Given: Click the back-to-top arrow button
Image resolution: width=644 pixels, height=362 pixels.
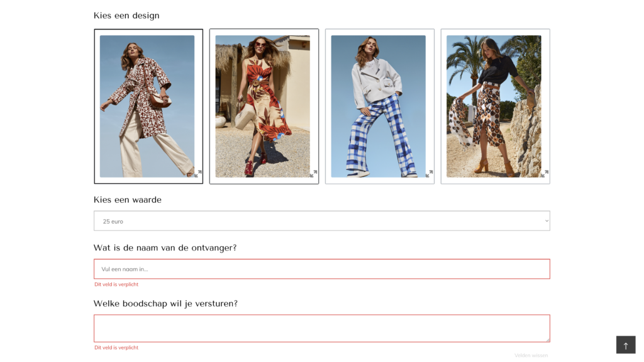Looking at the screenshot, I should (x=626, y=345).
